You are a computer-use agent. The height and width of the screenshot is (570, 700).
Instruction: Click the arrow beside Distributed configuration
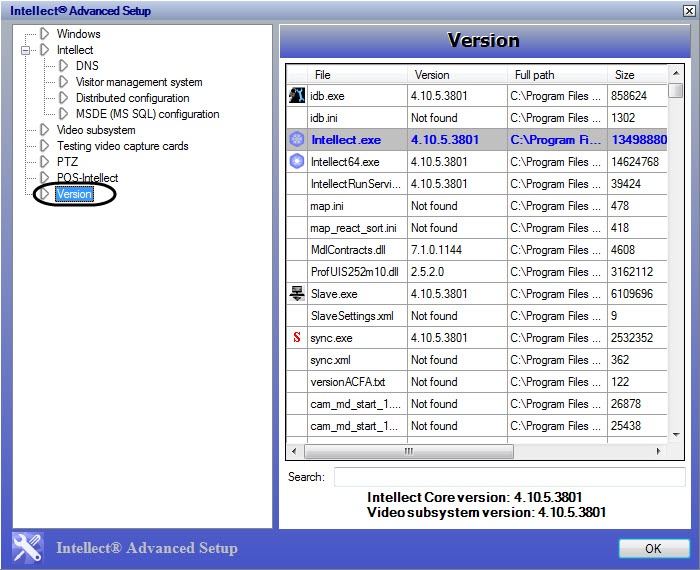click(x=64, y=98)
